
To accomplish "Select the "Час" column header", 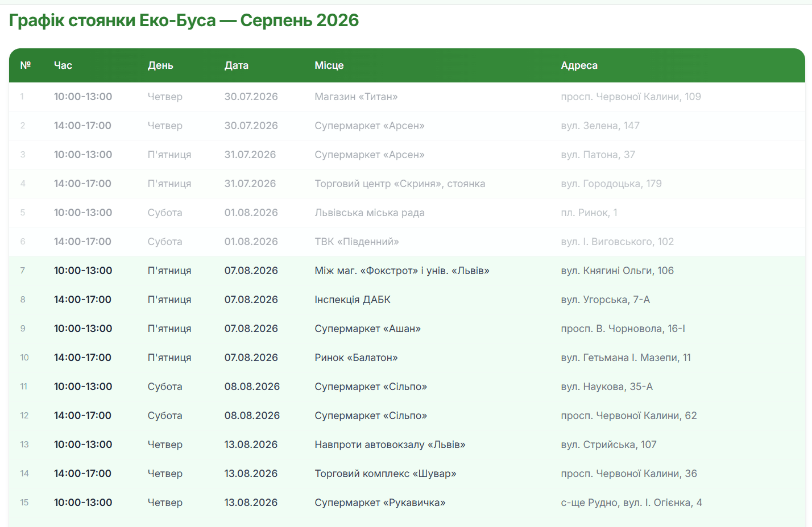I will tap(63, 65).
